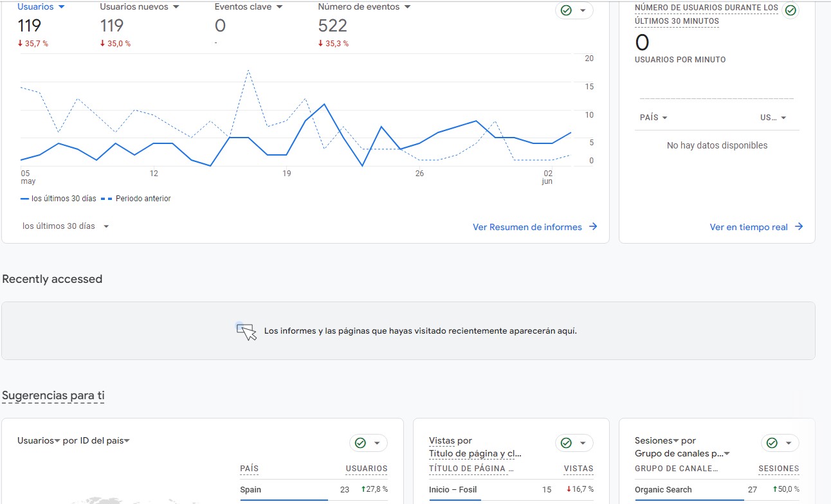831x504 pixels.
Task: Click the green check icon on Vistas card
Action: (x=566, y=443)
